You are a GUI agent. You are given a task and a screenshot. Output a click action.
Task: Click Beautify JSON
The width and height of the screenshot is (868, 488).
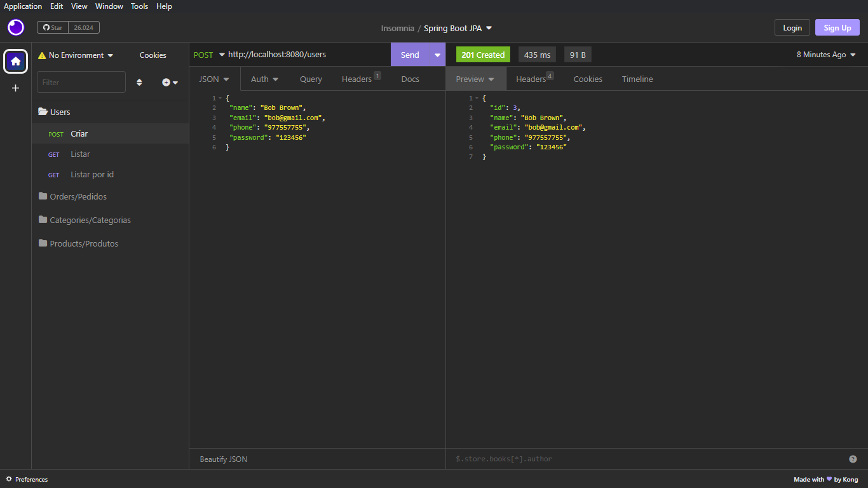click(224, 459)
